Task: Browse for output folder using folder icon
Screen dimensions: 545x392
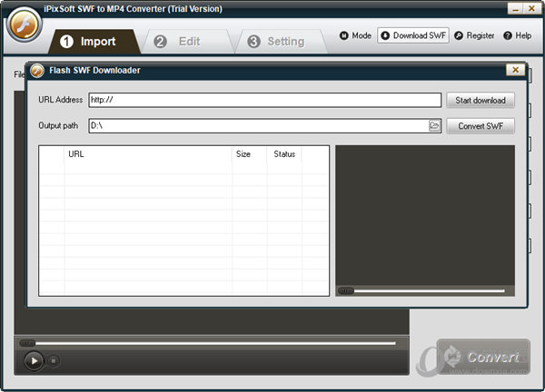Action: click(x=434, y=126)
